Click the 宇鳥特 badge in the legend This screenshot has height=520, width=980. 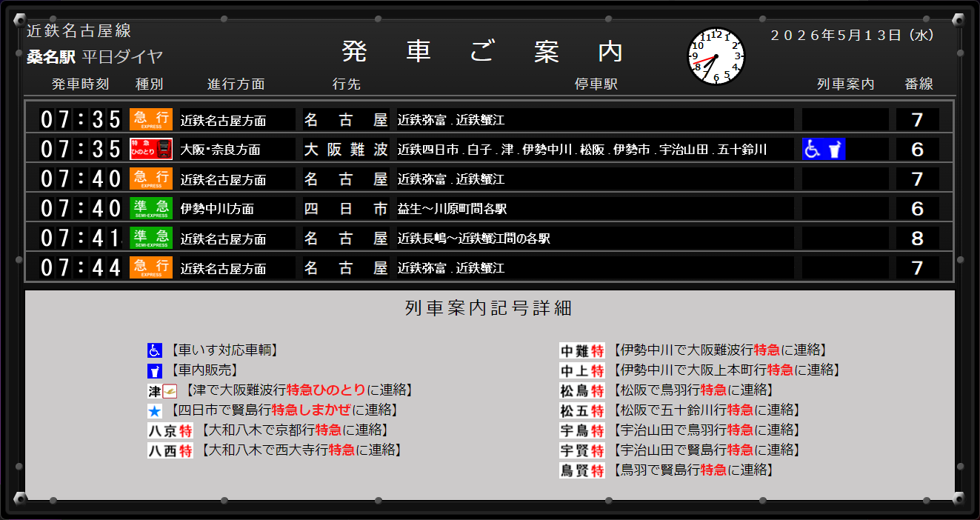click(x=582, y=430)
